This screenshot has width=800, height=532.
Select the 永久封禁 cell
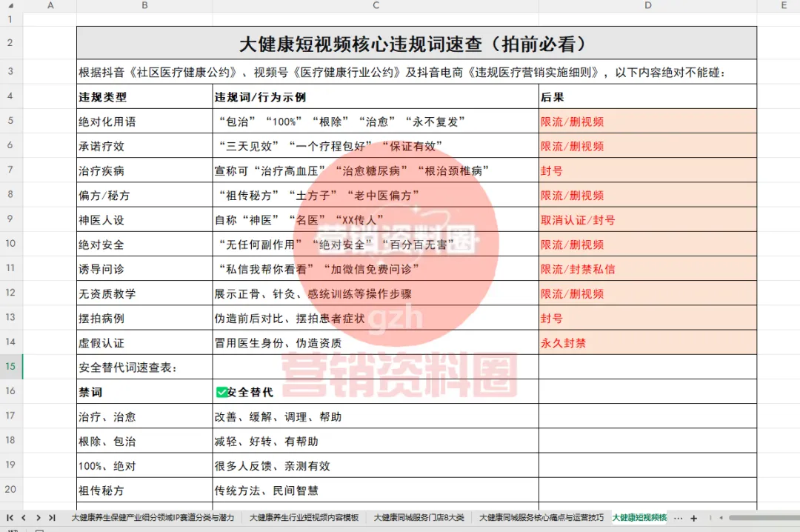[648, 342]
